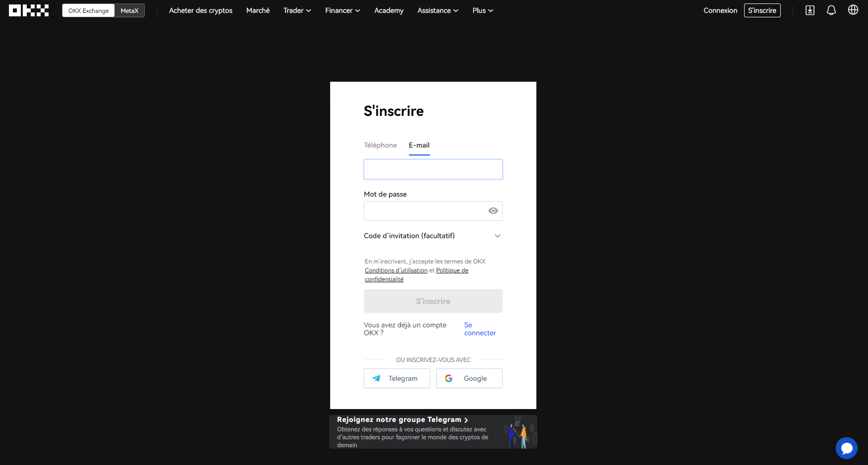
Task: Click the Google G logo
Action: 449,378
